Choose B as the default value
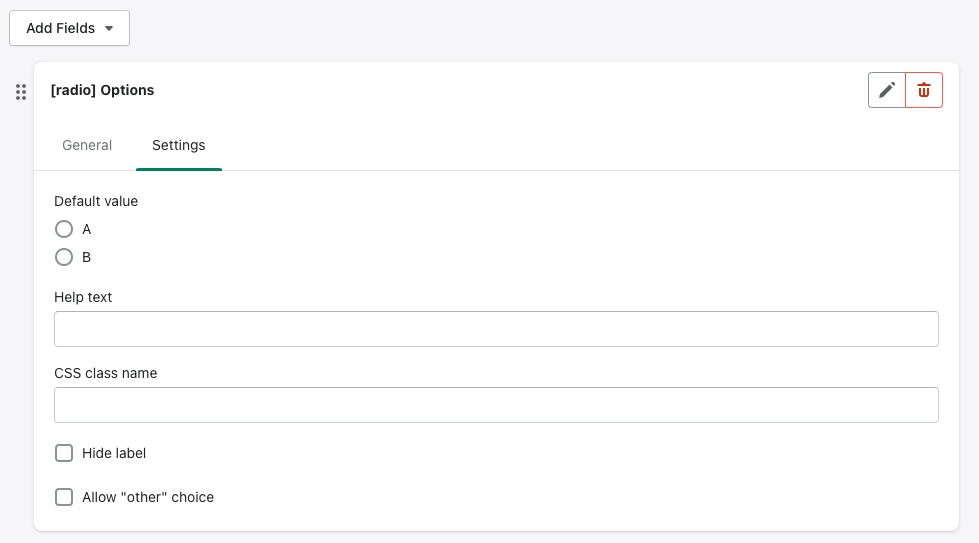Image resolution: width=979 pixels, height=543 pixels. pos(64,257)
